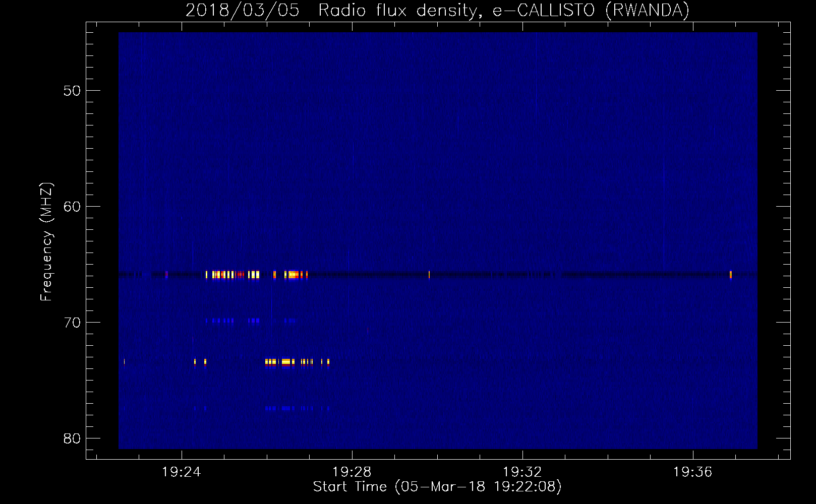816x504 pixels.
Task: Click the time tick label '19:24'
Action: tap(181, 472)
